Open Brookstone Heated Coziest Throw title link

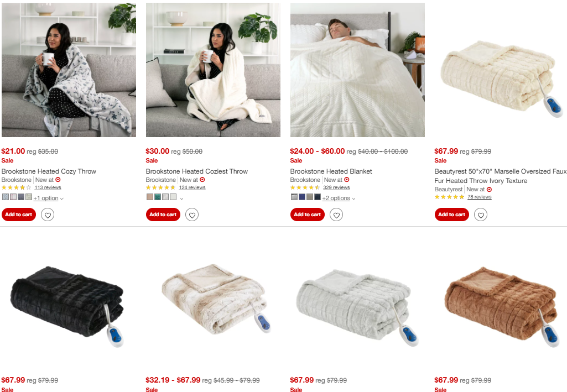197,171
